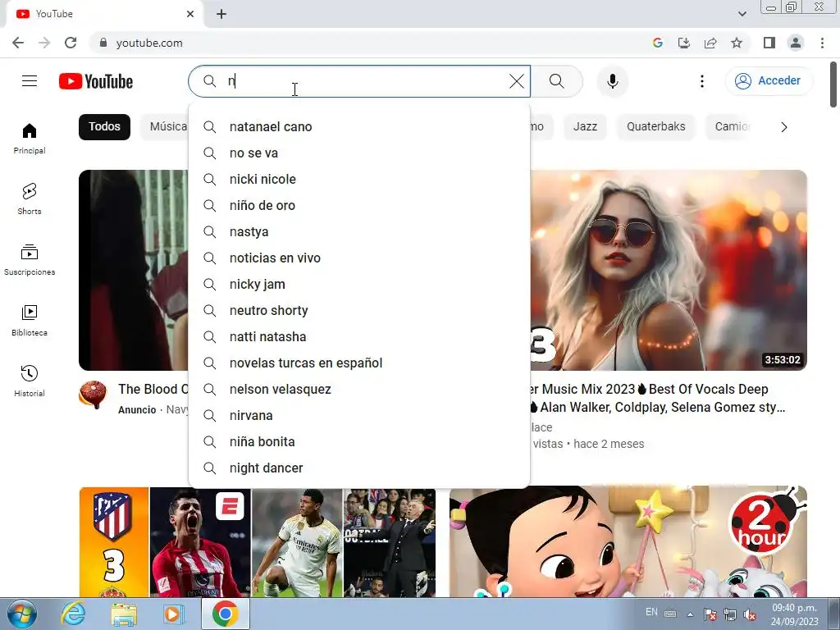Image resolution: width=840 pixels, height=630 pixels.
Task: Pick the nirvana suggestion
Action: 359,416
